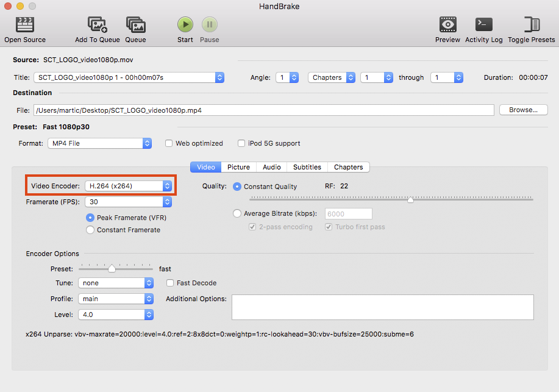Open the Profile main dropdown

coord(116,299)
